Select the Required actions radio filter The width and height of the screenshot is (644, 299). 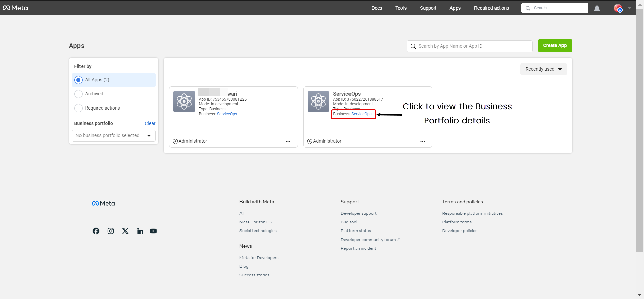coord(78,108)
